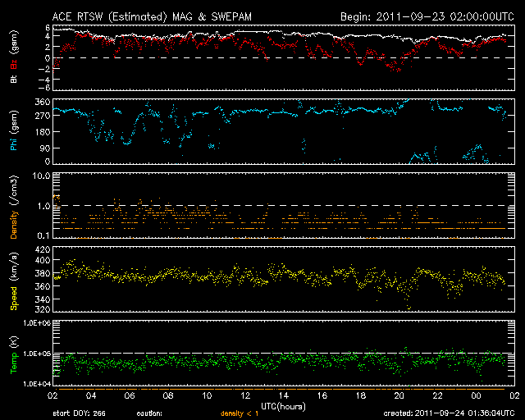Click inside the Bt Bz magnetic field plot
Screen dimensions: 525x420
point(284,57)
